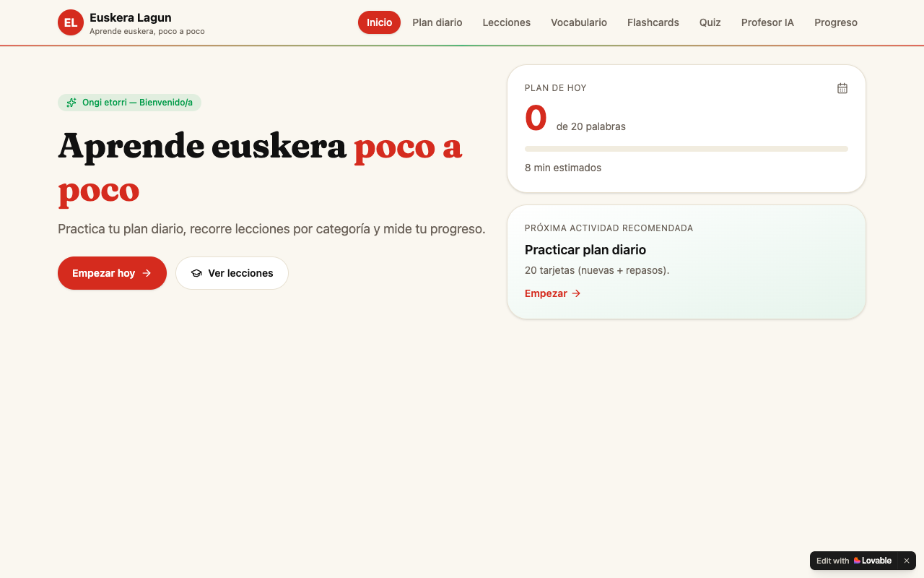Screen dimensions: 924x578
Task: View the Progreso tab
Action: tap(836, 22)
